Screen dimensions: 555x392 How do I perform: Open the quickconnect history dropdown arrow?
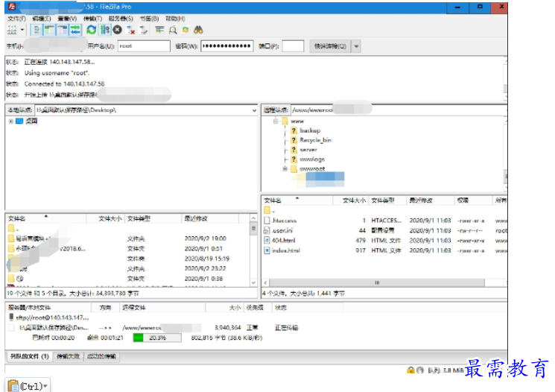[x=356, y=46]
